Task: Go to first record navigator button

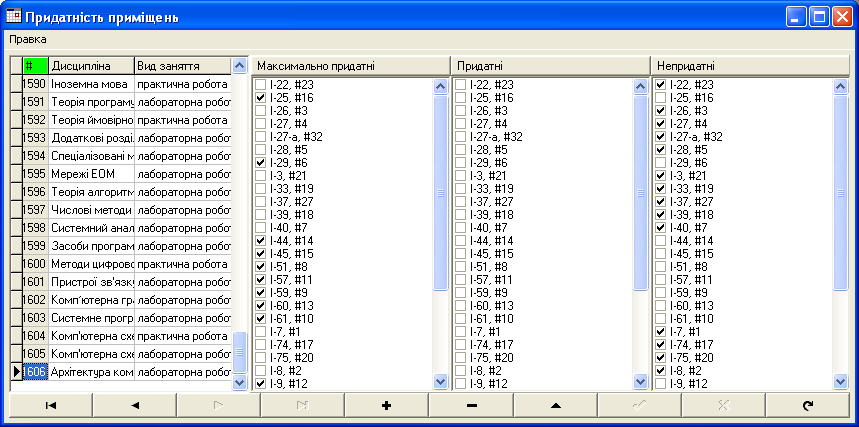Action: pyautogui.click(x=51, y=406)
